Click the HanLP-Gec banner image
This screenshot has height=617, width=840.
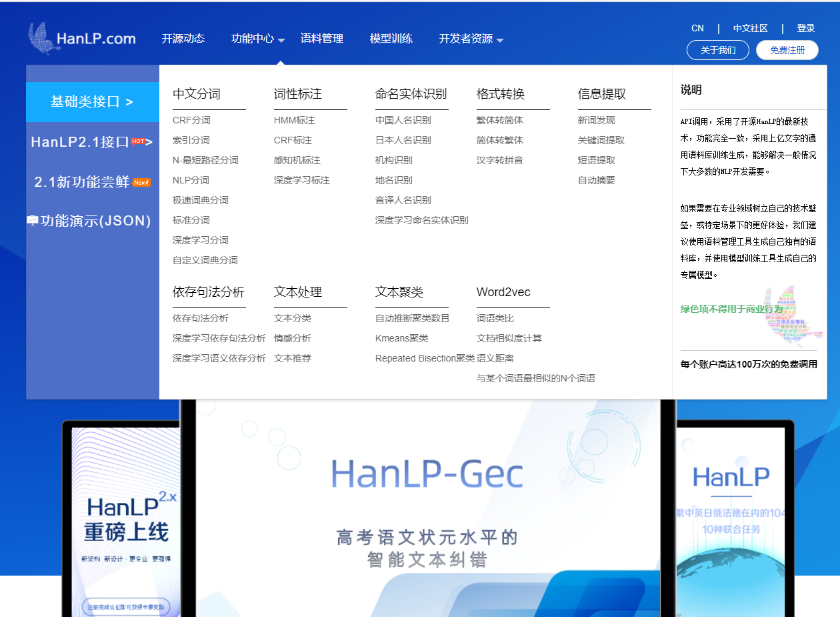point(428,508)
